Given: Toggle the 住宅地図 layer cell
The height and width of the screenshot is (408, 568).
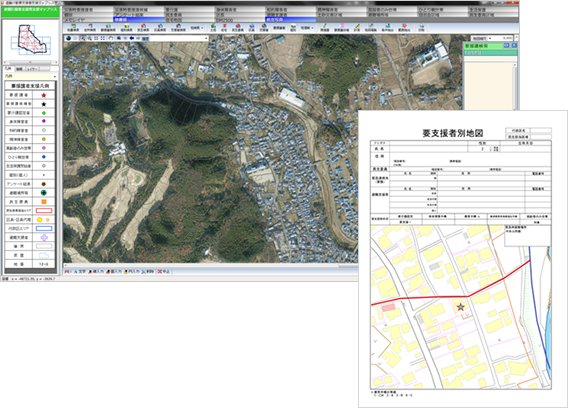Looking at the screenshot, I should coord(189,20).
